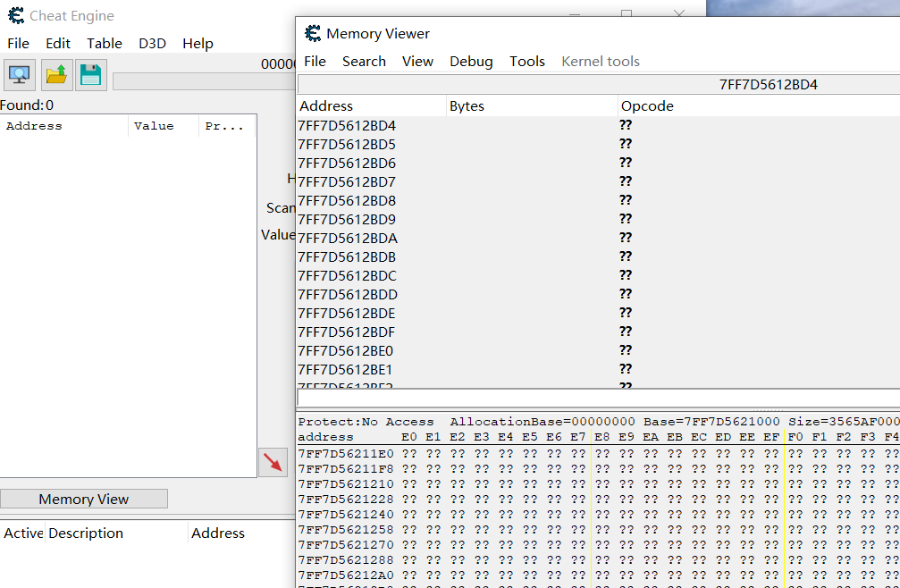Click the Memory Viewer title bar logo
This screenshot has height=588, width=900.
tap(313, 34)
